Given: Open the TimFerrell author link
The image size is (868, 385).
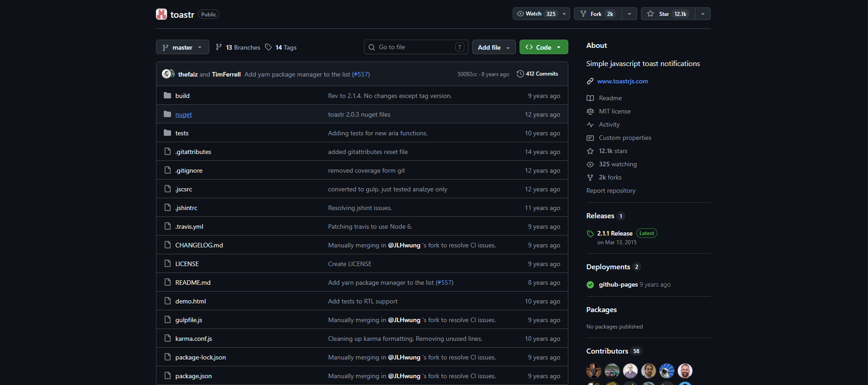Looking at the screenshot, I should coord(226,74).
